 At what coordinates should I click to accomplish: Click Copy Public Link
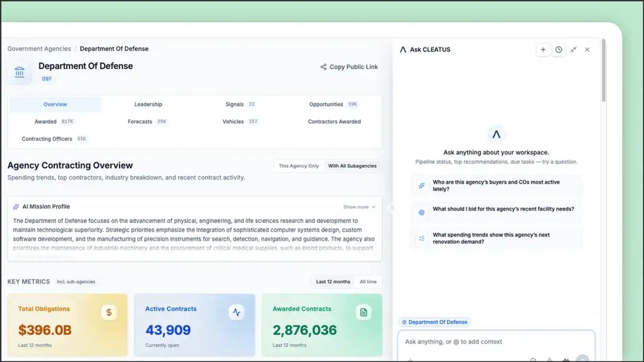[x=349, y=67]
